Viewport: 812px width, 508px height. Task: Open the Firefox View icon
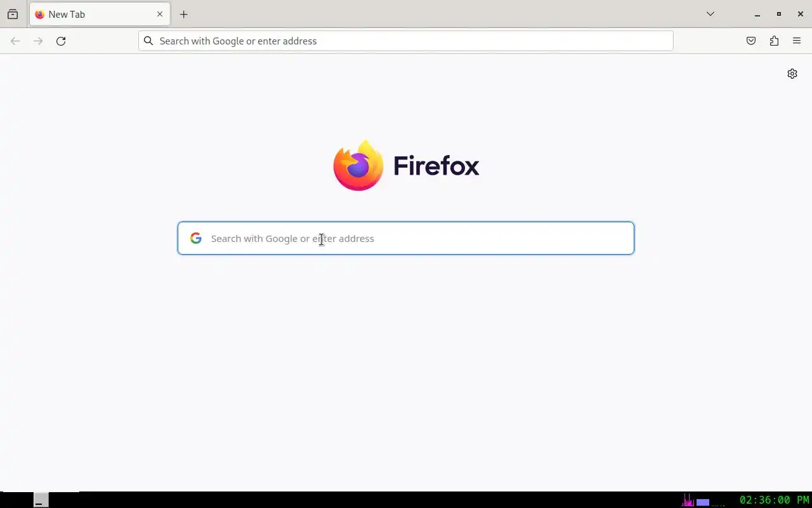pyautogui.click(x=13, y=14)
